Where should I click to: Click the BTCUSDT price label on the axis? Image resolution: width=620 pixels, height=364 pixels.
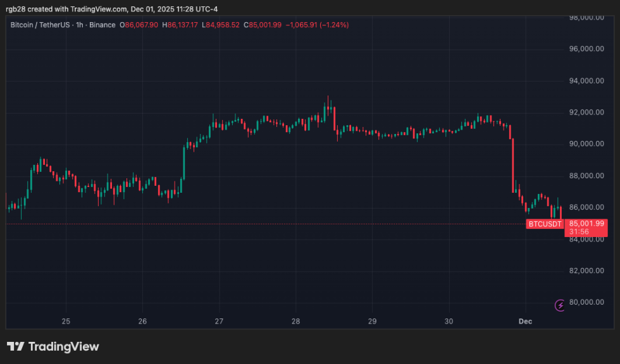[545, 223]
